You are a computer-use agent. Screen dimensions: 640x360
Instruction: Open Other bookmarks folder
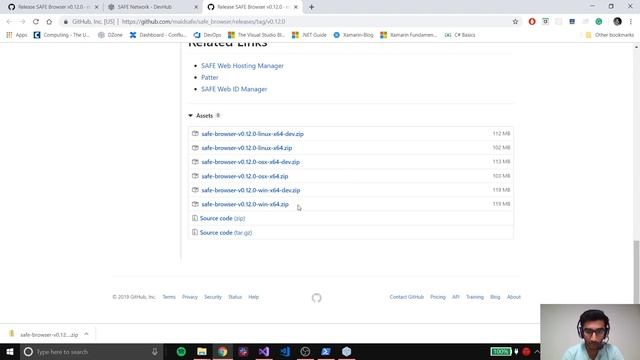(610, 35)
